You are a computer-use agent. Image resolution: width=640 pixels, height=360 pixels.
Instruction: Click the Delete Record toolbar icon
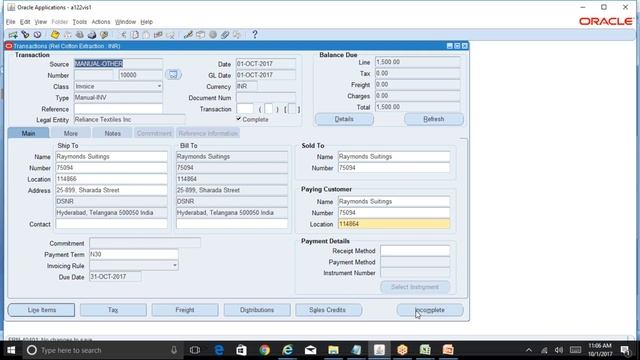171,35
